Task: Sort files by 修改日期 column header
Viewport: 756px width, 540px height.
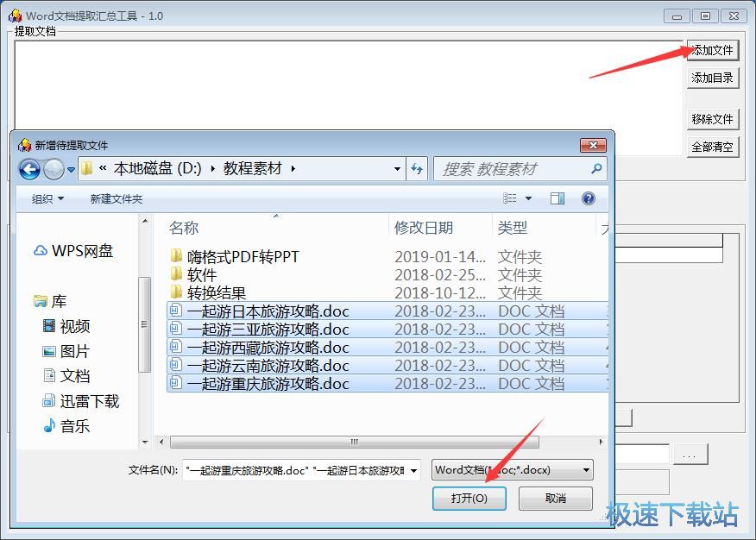Action: (x=424, y=228)
